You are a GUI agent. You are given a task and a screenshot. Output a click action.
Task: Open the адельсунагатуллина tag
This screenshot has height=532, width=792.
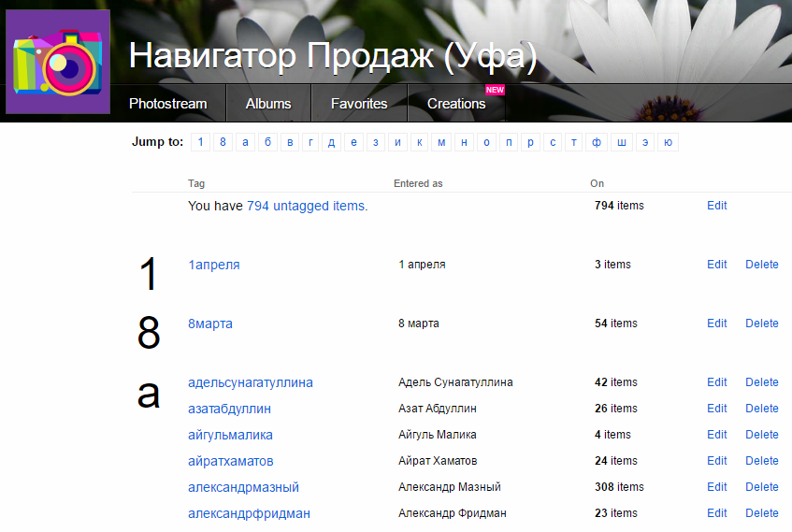coord(250,382)
